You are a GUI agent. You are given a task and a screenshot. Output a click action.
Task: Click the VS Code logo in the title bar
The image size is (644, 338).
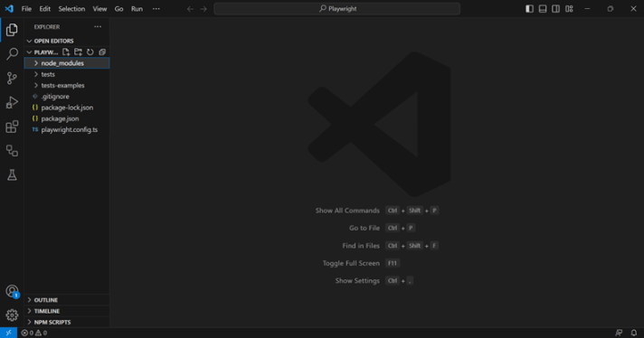[9, 9]
